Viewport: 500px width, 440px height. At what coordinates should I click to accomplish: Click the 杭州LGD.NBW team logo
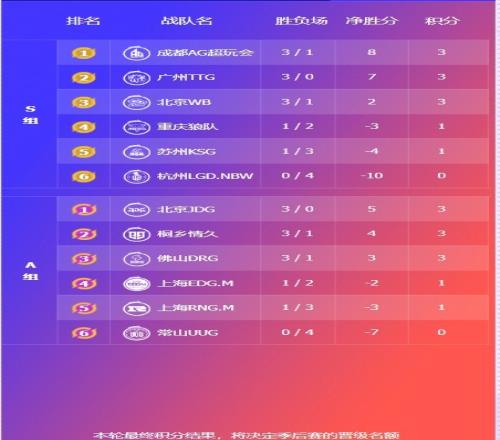(x=136, y=176)
